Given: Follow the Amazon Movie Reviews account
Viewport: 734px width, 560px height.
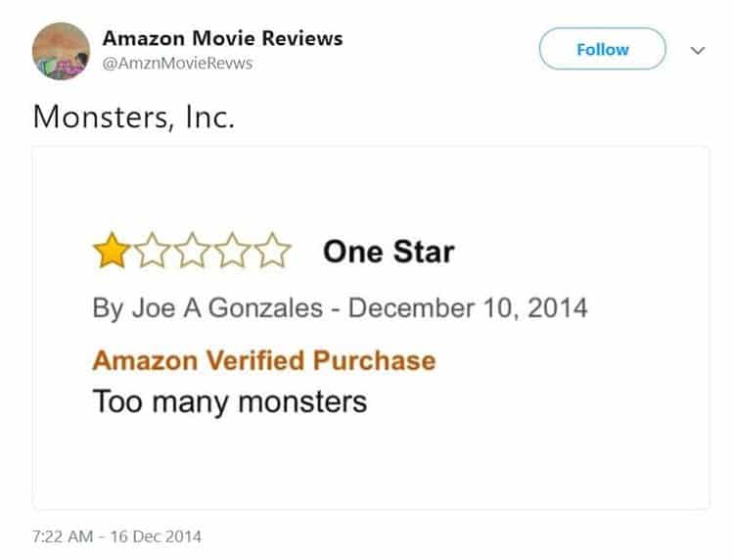Looking at the screenshot, I should tap(602, 49).
